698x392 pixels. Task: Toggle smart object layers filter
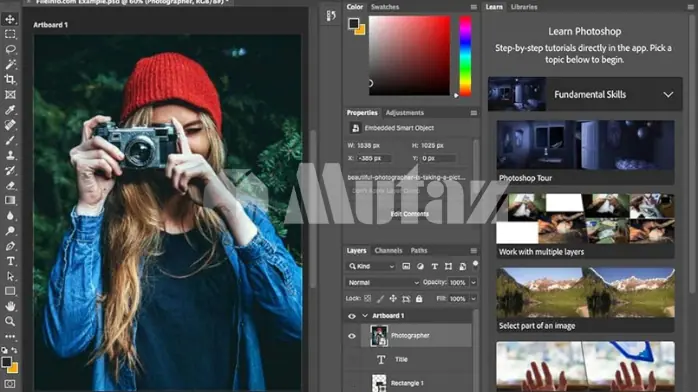[x=463, y=267]
